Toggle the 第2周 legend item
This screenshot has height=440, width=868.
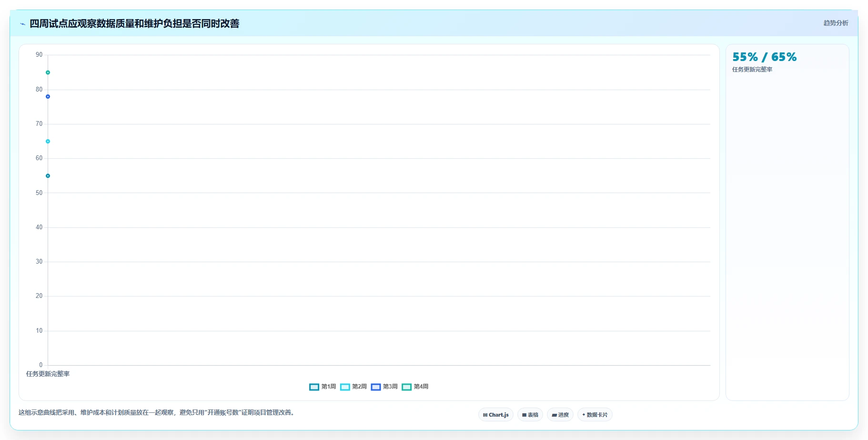click(x=353, y=387)
